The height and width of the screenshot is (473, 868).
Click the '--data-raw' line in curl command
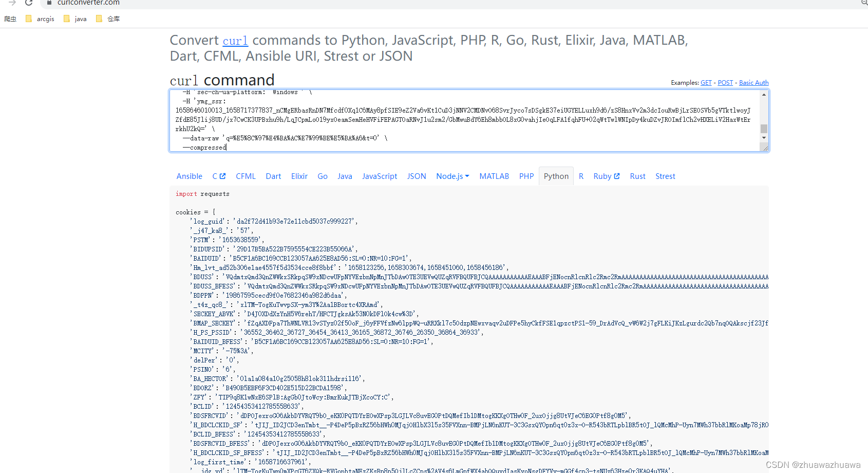pyautogui.click(x=285, y=138)
